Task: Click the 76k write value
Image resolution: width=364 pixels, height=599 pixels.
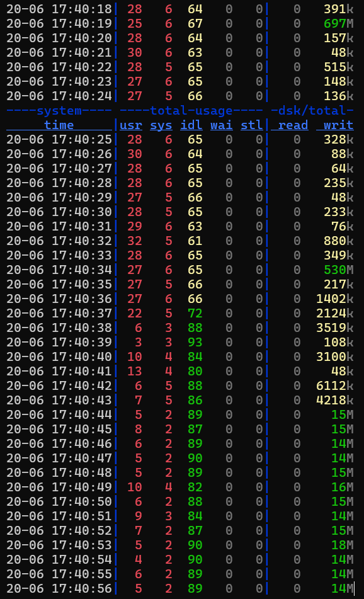Action: (x=342, y=226)
